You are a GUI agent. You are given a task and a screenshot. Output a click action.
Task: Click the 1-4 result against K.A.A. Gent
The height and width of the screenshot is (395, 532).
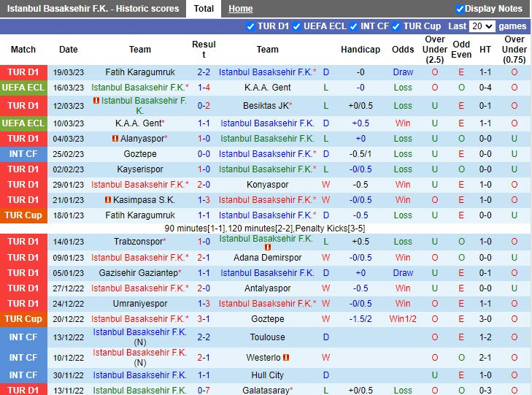204,88
